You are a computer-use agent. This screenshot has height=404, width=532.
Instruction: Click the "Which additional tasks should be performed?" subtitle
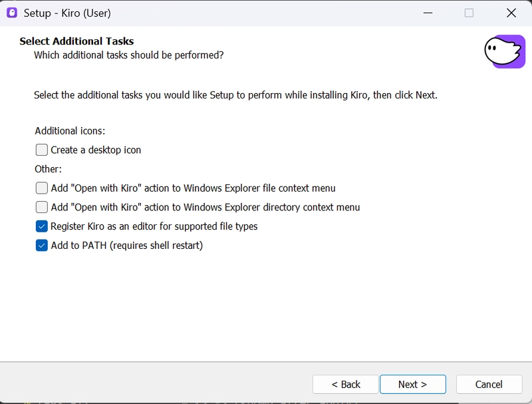click(128, 55)
